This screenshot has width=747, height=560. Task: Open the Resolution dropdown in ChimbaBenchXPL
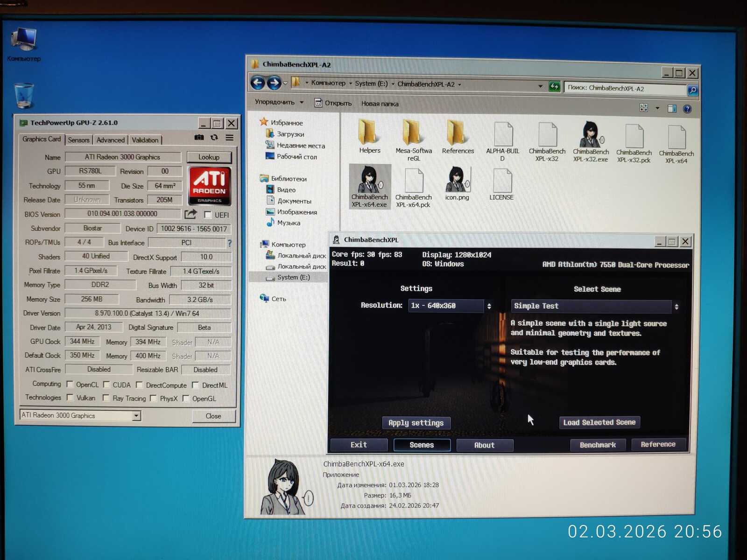pyautogui.click(x=451, y=306)
